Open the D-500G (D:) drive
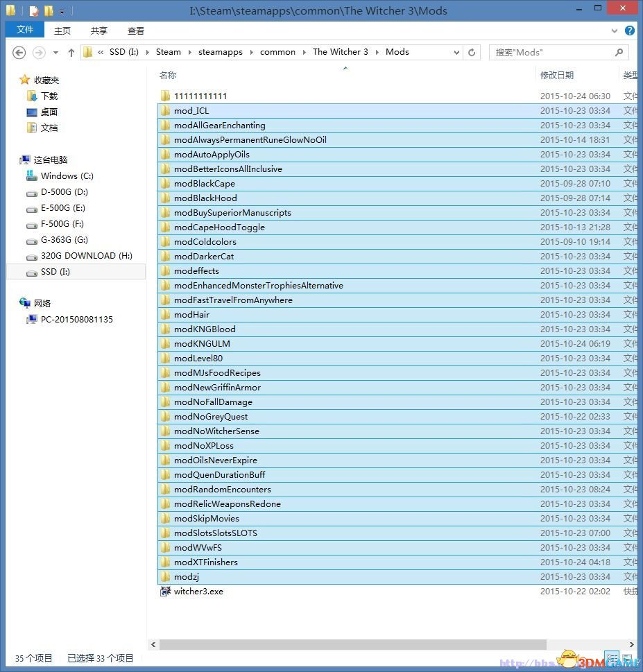Image resolution: width=643 pixels, height=672 pixels. tap(65, 191)
